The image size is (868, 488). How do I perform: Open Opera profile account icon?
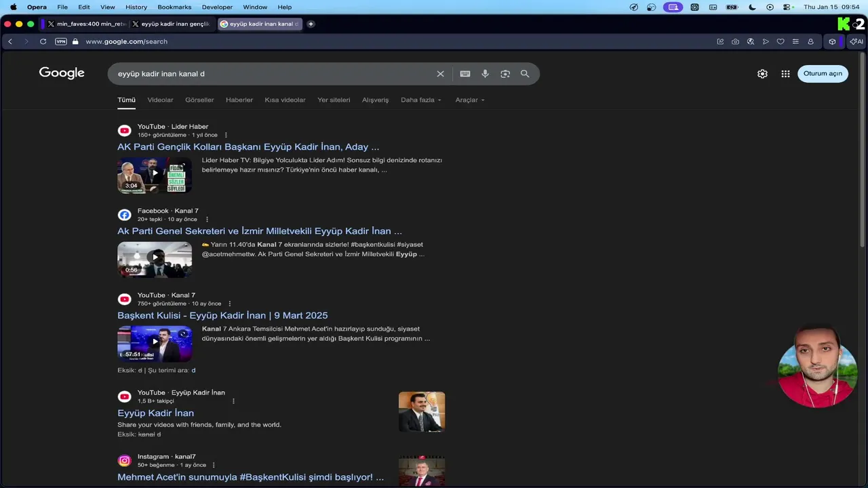click(x=810, y=41)
